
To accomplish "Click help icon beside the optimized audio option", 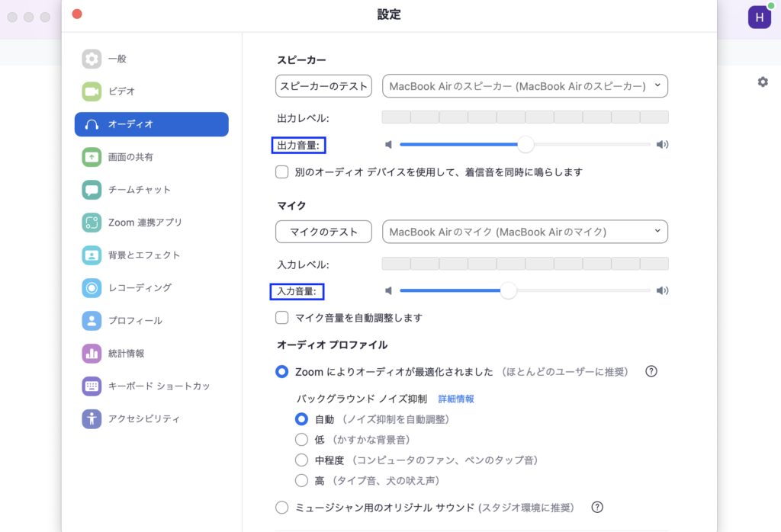I will click(651, 372).
